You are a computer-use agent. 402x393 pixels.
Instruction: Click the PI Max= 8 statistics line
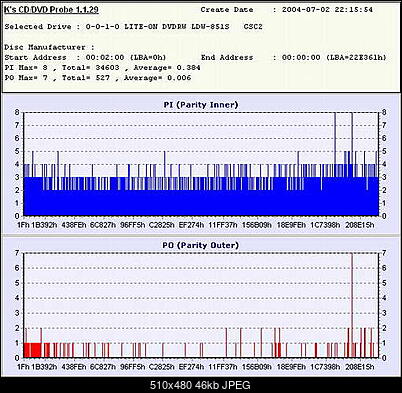102,68
